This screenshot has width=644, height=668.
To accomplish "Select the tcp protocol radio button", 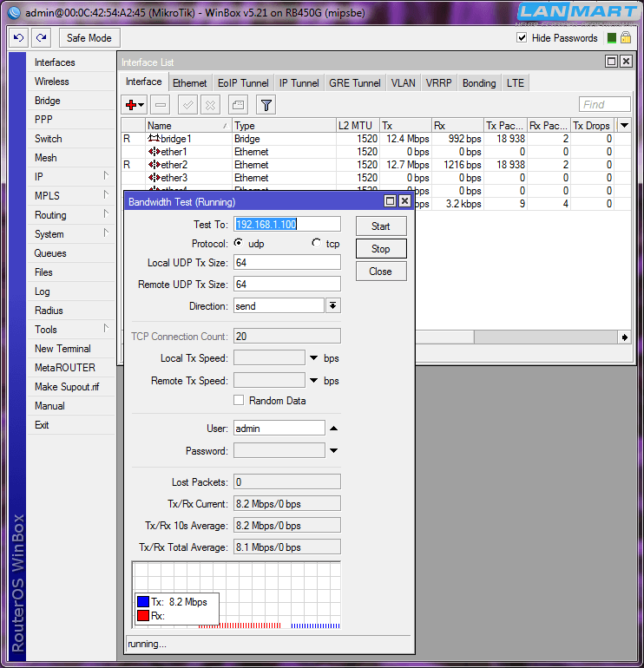I will [x=316, y=243].
